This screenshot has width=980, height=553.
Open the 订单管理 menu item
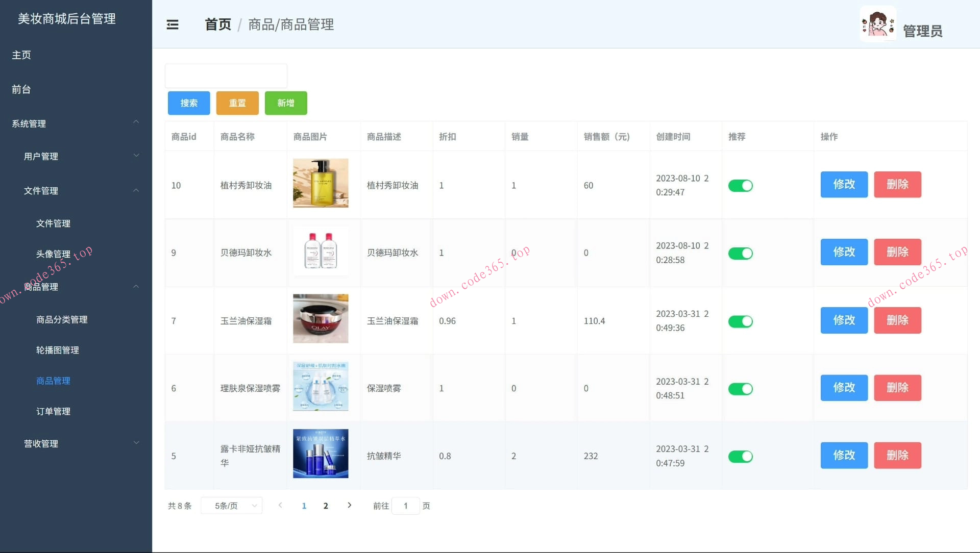(53, 411)
